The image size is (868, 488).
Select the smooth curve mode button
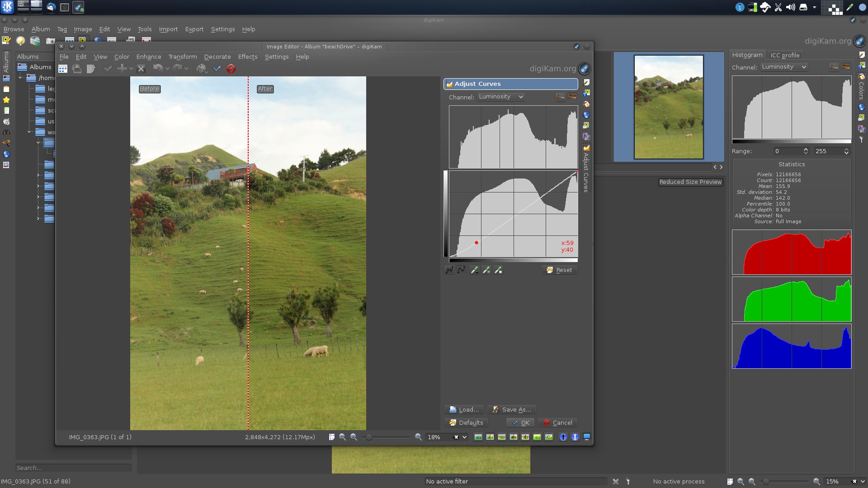461,270
